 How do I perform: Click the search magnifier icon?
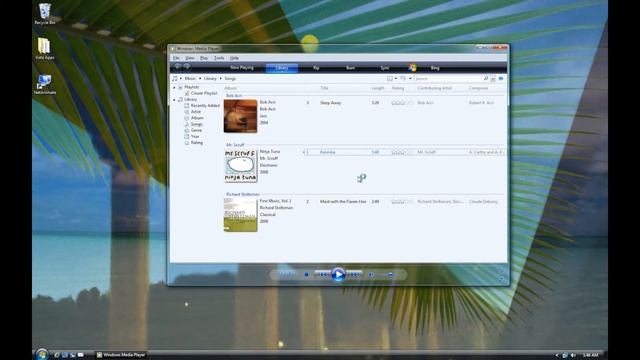486,78
